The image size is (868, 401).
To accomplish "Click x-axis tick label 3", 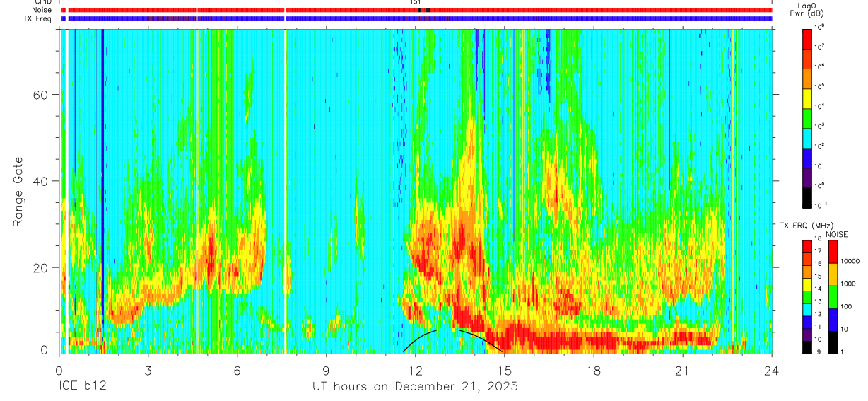I will point(148,370).
